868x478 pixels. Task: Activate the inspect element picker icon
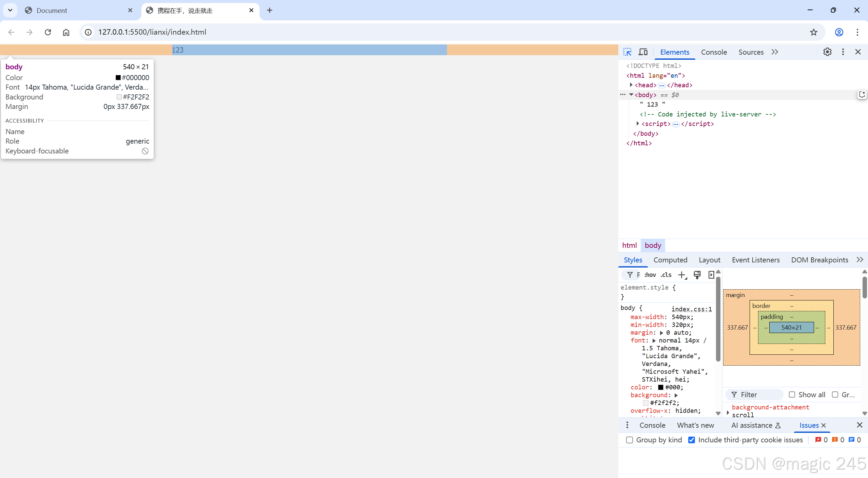[627, 52]
